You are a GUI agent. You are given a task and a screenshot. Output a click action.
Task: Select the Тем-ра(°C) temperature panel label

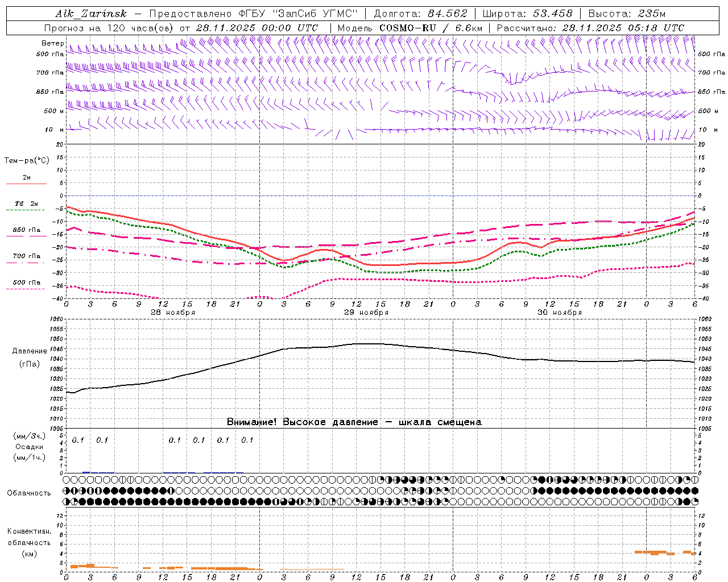(27, 161)
